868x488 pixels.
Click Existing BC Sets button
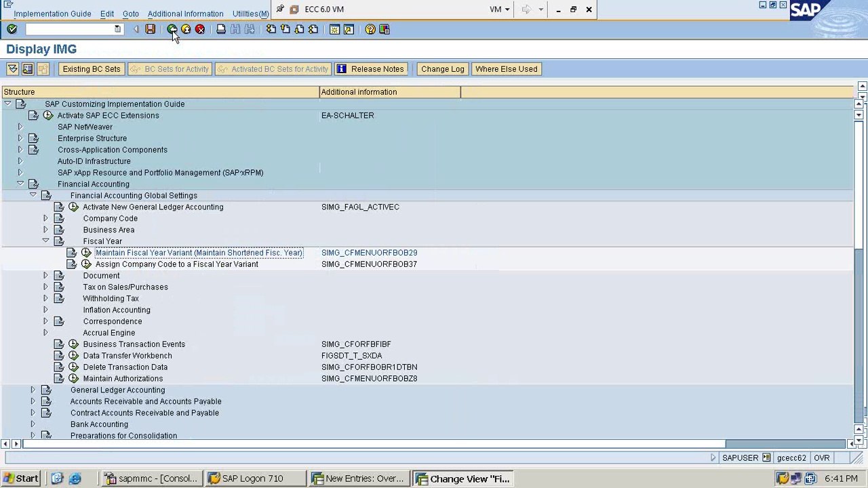pyautogui.click(x=92, y=68)
